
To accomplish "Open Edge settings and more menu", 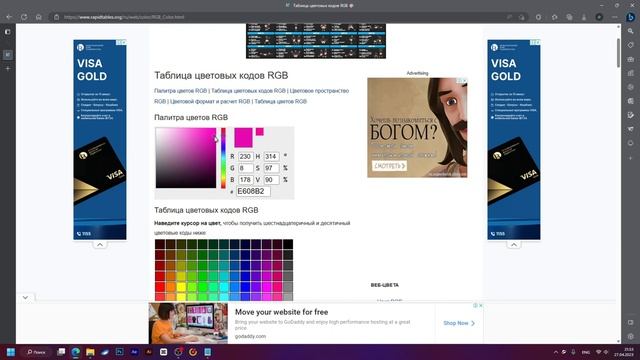I will click(x=615, y=17).
